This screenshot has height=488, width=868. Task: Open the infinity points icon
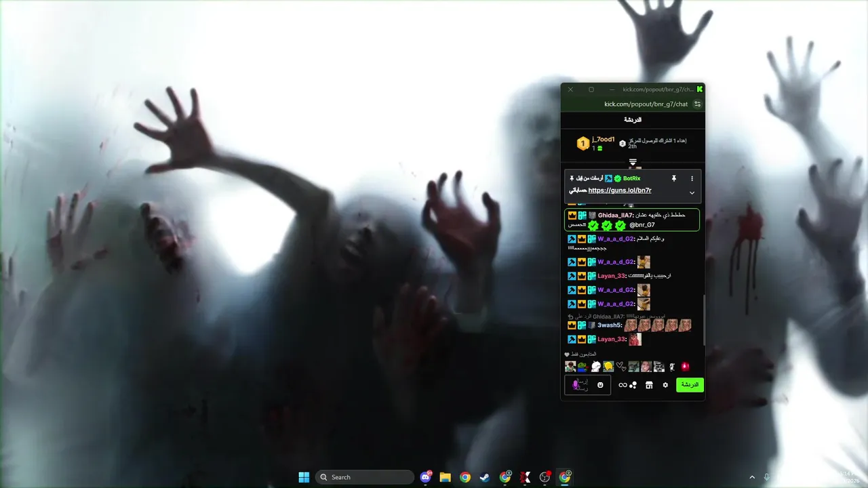623,385
